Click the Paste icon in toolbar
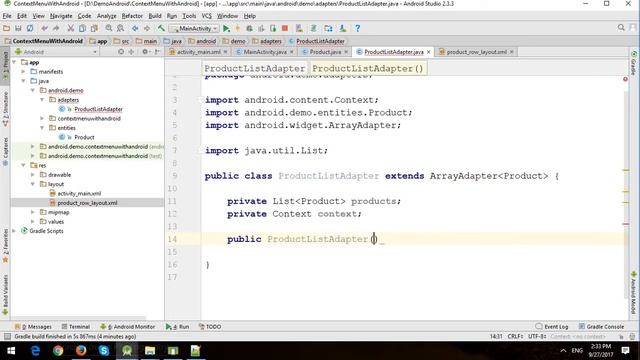 click(94, 29)
